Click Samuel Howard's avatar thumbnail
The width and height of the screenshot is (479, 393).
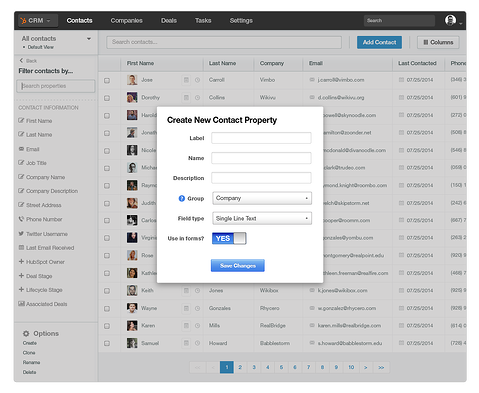pyautogui.click(x=132, y=343)
